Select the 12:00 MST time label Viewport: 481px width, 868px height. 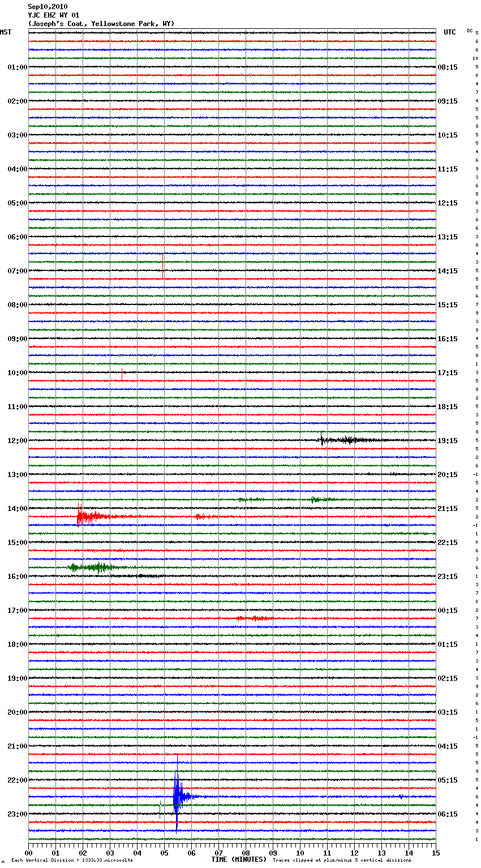18,441
